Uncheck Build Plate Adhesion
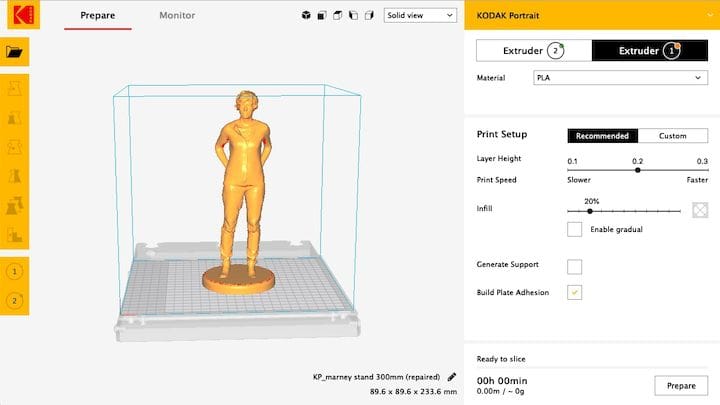This screenshot has width=720, height=405. 575,292
